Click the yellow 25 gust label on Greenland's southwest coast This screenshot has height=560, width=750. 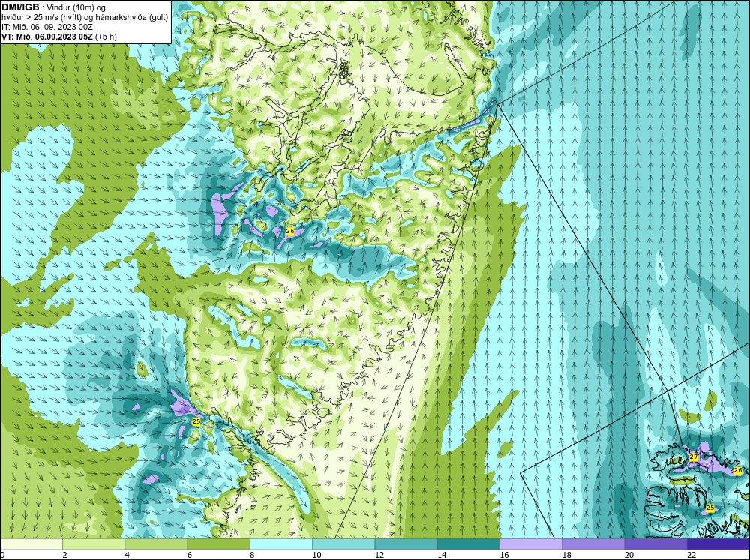coord(196,421)
